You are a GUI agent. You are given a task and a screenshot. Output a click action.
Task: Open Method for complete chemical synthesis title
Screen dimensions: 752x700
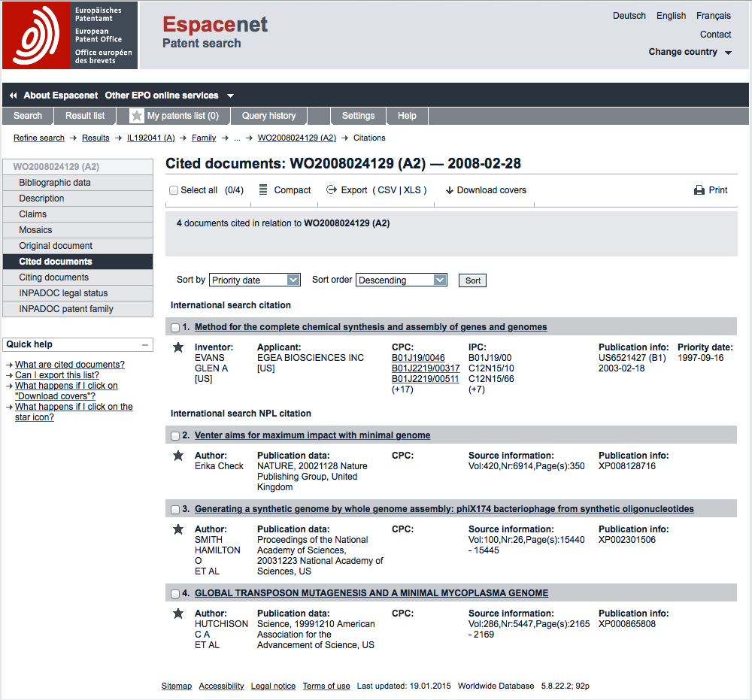tap(371, 327)
